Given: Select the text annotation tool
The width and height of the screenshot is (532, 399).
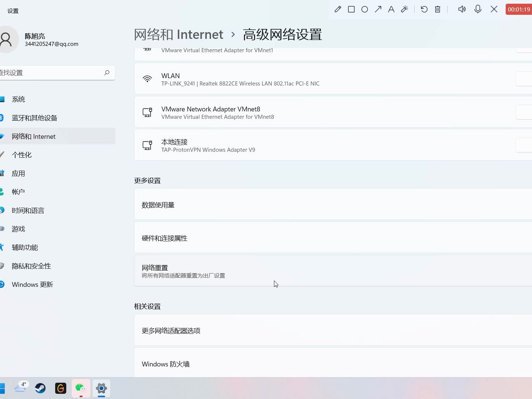Looking at the screenshot, I should tap(391, 9).
